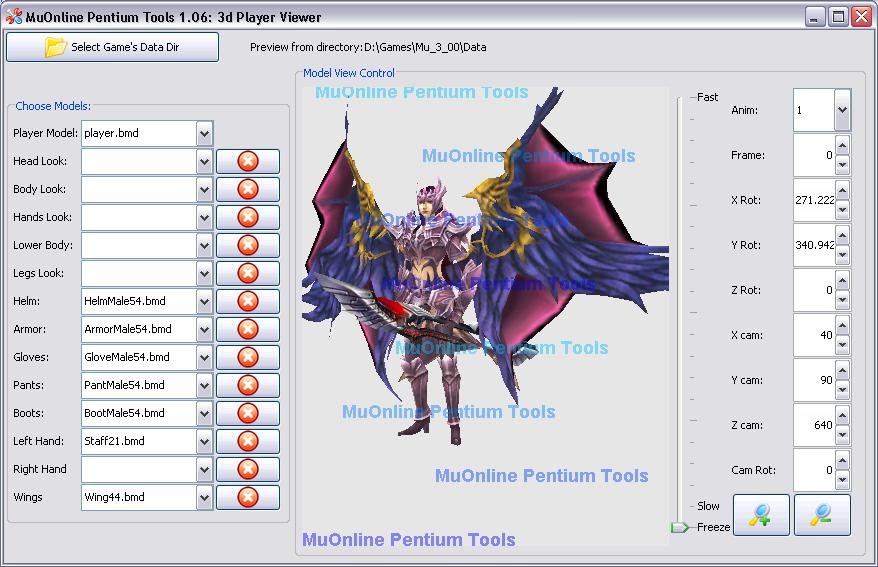Remove the Pants model with red X
Viewport: 878px width, 567px height.
(247, 385)
